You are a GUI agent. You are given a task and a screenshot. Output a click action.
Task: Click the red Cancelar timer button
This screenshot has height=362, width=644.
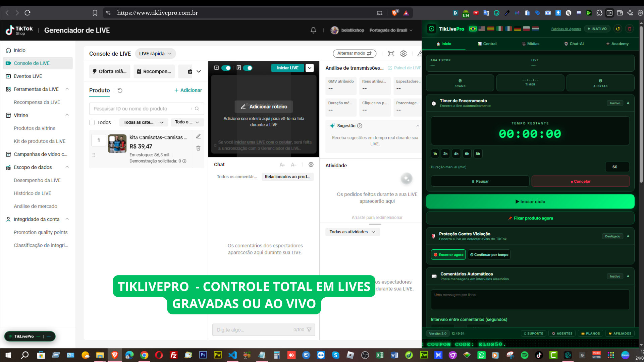point(580,181)
